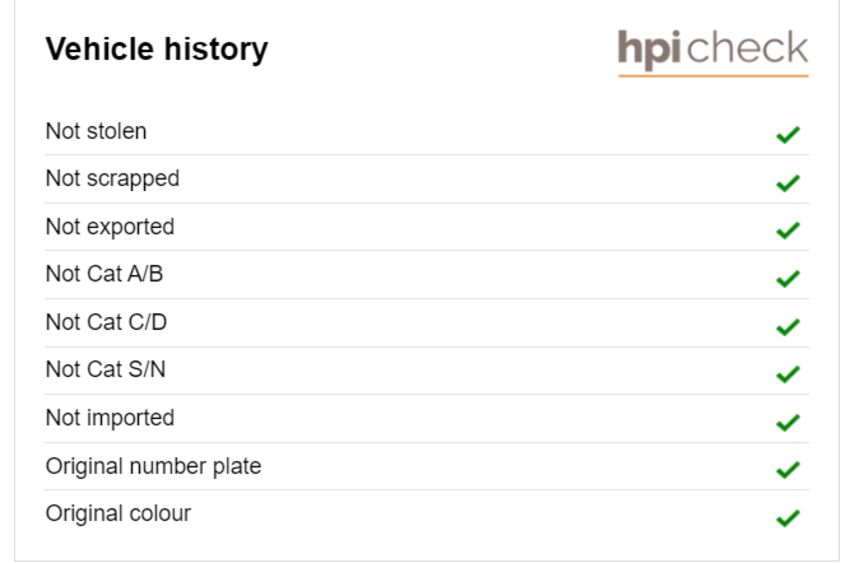Click the green checkmark beside Not exported
Screen dimensions: 850x563
click(x=788, y=230)
